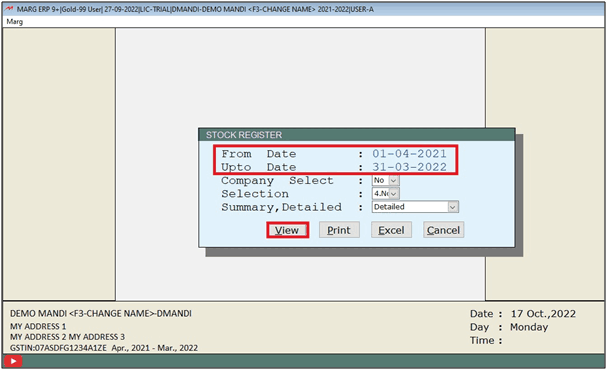Click the Apr., 2021 - Mar., 2022 financial year text

[155, 348]
